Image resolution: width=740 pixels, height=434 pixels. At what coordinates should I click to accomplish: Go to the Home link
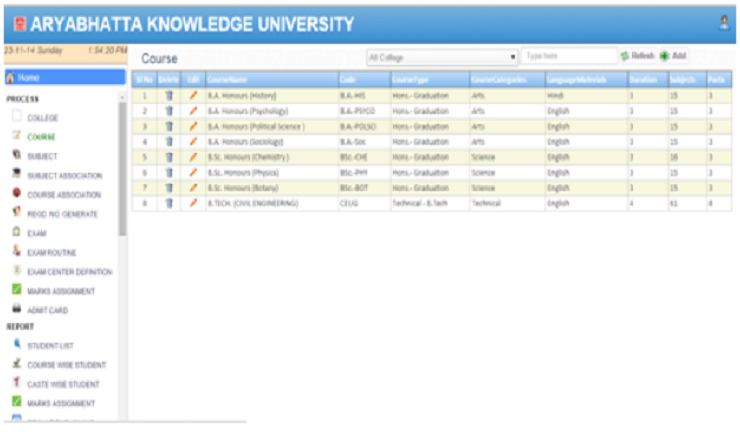[x=62, y=78]
